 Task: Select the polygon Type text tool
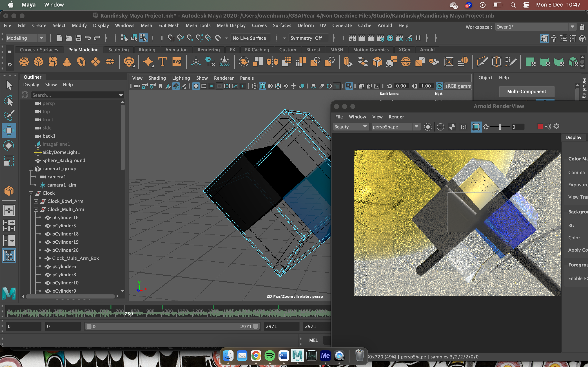pyautogui.click(x=162, y=62)
